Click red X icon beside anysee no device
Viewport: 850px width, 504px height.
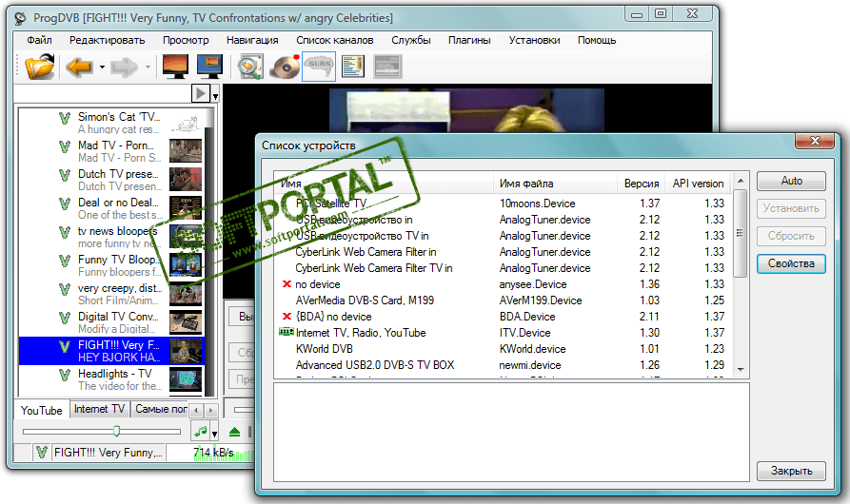(x=287, y=284)
